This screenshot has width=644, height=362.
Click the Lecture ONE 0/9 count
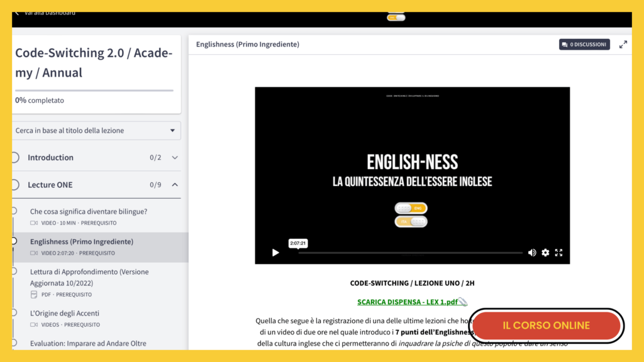tap(155, 185)
